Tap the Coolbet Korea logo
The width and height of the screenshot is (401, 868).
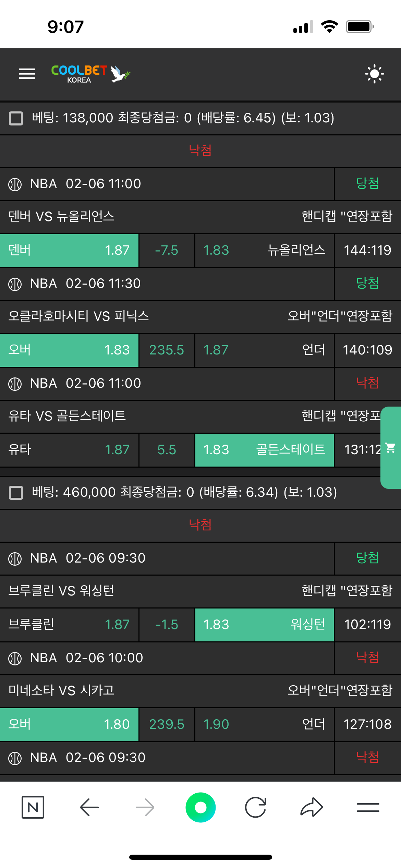click(90, 74)
